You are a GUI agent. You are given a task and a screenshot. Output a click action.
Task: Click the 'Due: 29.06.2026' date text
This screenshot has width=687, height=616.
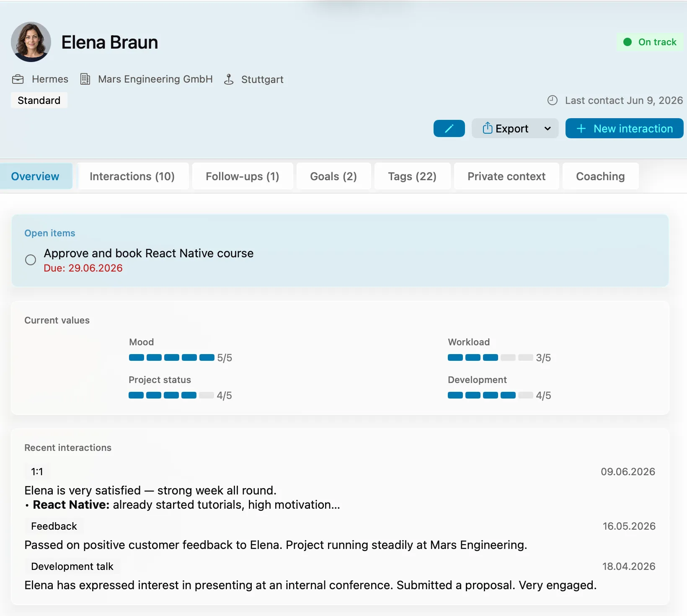point(83,268)
